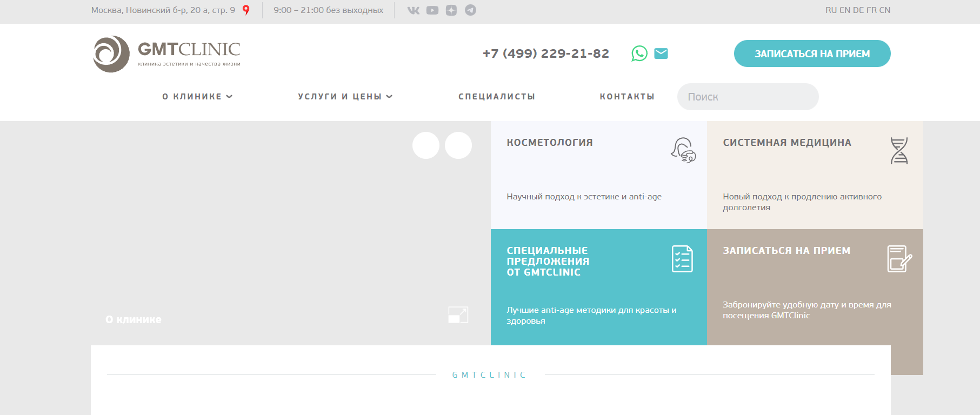Screen dimensions: 980x415
Task: Click the Dzen star icon
Action: point(451,10)
